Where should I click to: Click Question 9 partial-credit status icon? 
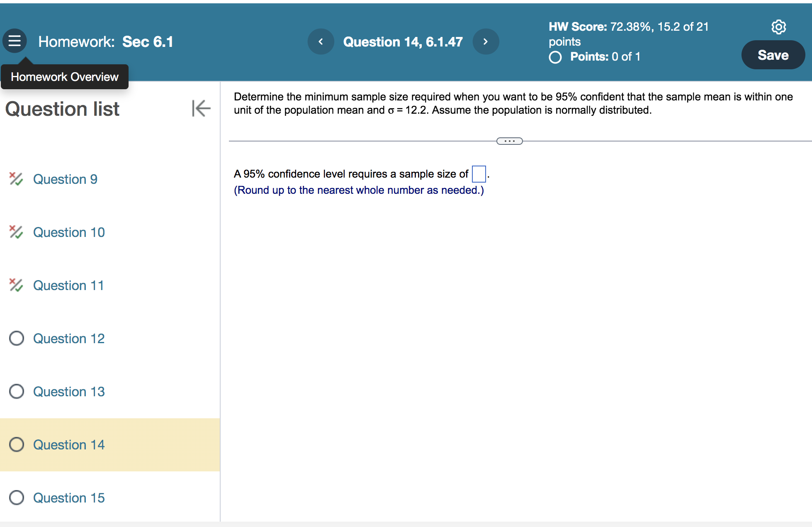[16, 179]
